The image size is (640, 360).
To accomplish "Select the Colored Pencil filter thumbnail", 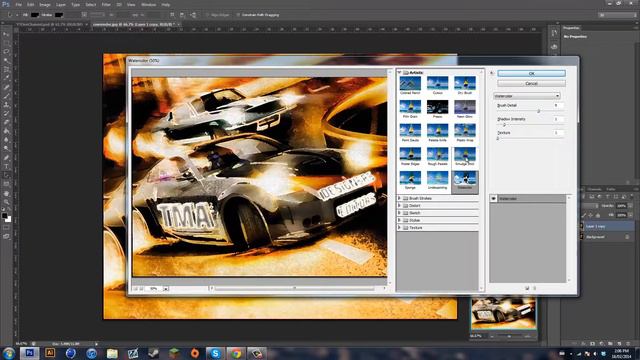I will pyautogui.click(x=410, y=83).
